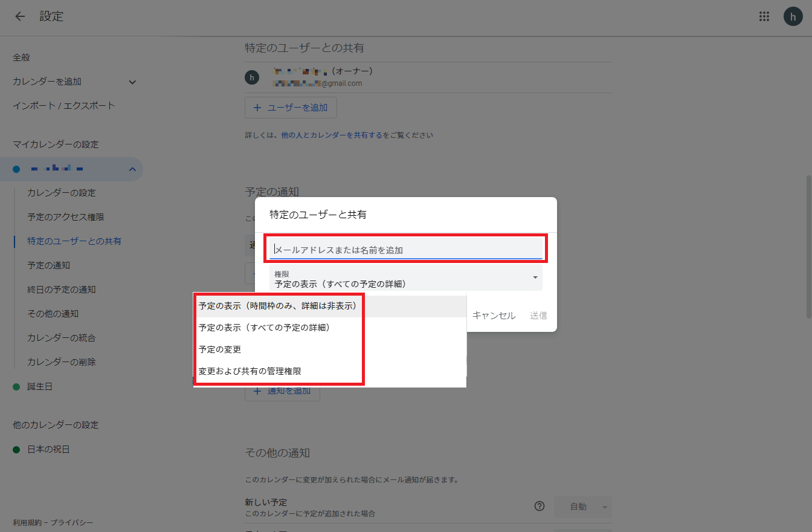Click the help icon beside 新しい予定
The width and height of the screenshot is (812, 532).
point(540,507)
